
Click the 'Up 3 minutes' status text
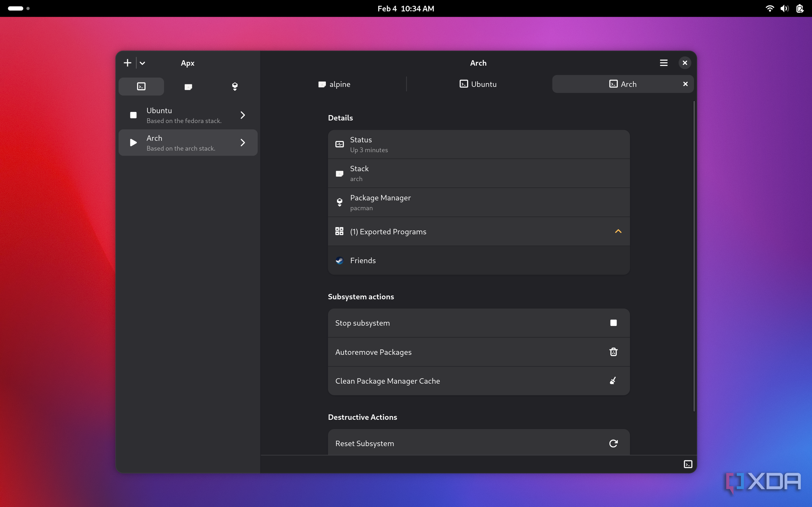[369, 150]
